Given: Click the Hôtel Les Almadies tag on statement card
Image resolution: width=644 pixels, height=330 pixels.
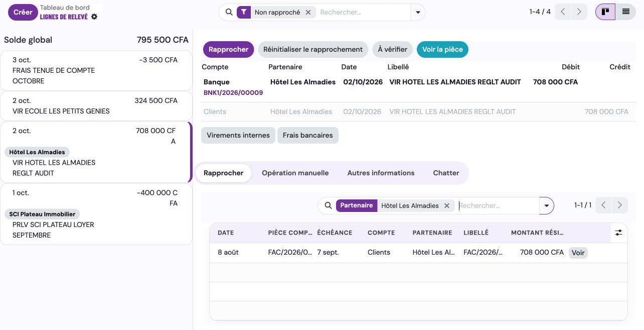Looking at the screenshot, I should point(37,152).
